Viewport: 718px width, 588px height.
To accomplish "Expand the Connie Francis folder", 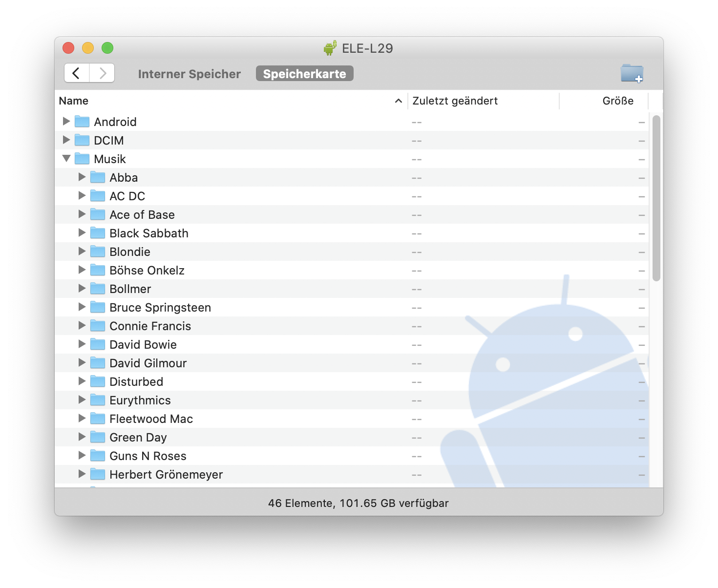I will (82, 325).
